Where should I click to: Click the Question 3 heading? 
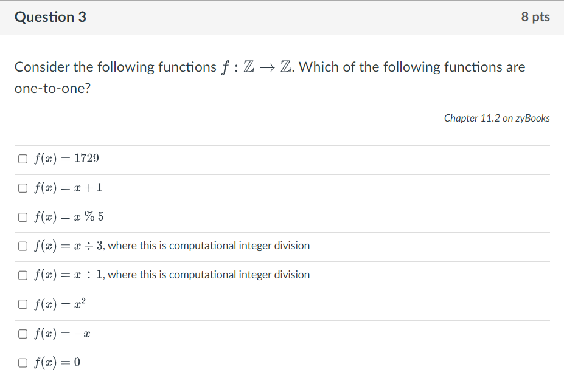[x=50, y=17]
